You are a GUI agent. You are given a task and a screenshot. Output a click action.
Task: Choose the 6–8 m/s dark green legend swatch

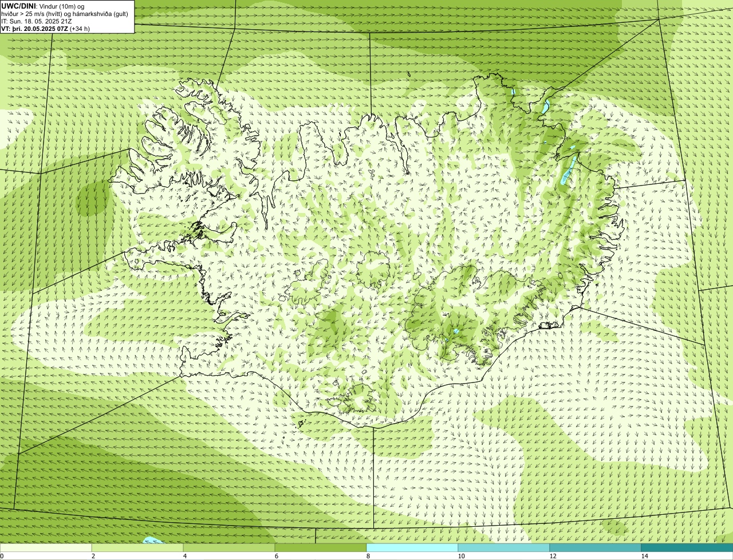321,547
